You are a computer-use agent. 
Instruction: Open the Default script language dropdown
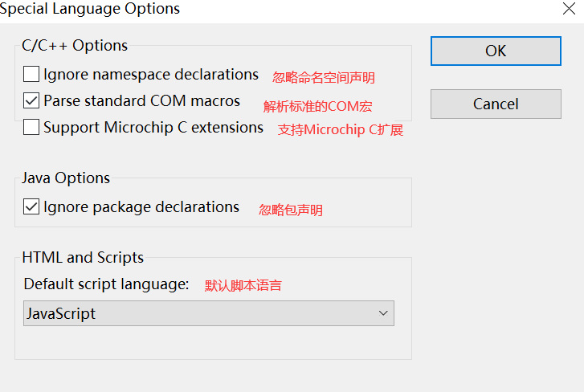tap(209, 313)
